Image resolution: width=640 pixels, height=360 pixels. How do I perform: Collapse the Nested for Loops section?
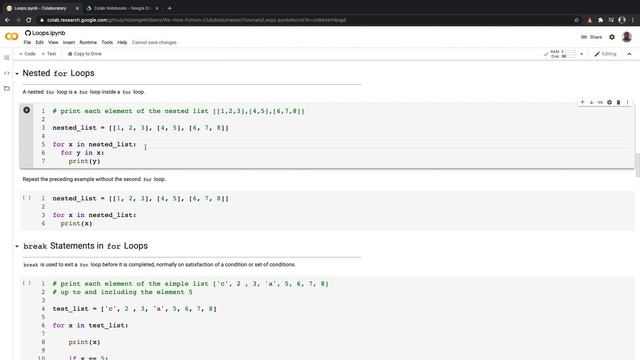[x=17, y=73]
